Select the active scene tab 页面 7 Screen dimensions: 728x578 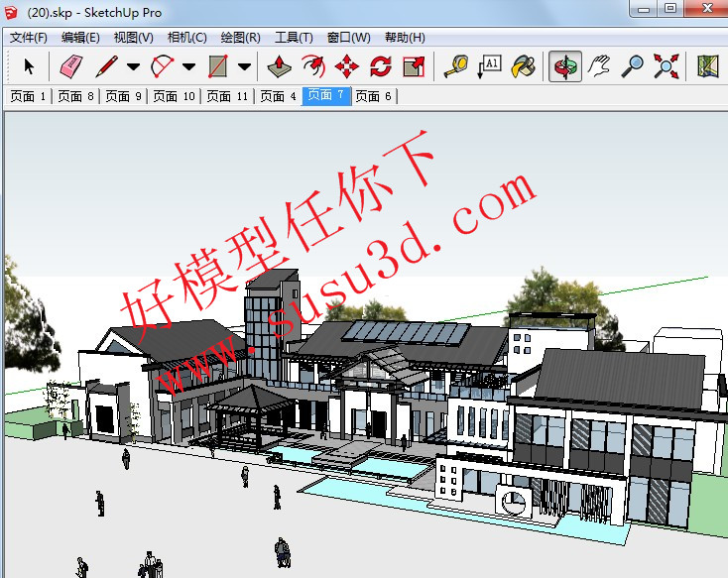pyautogui.click(x=326, y=95)
